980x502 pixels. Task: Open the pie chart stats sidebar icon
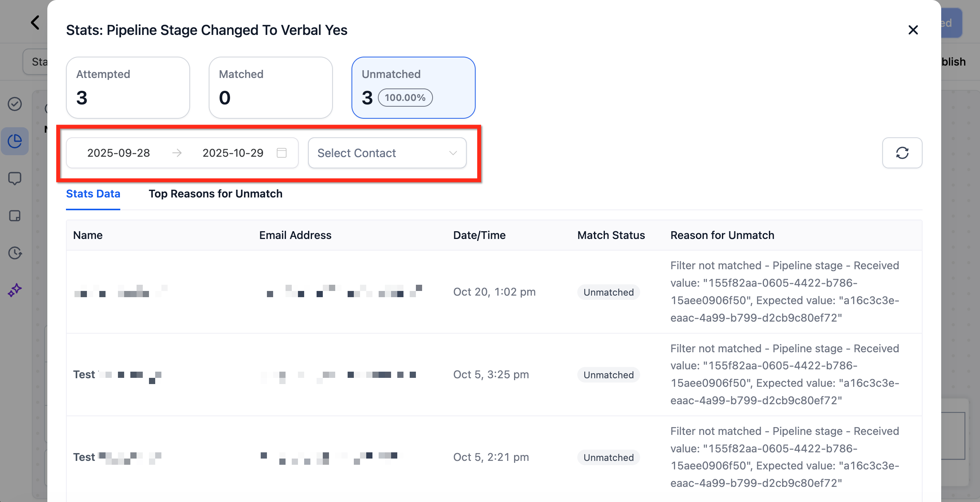tap(15, 141)
